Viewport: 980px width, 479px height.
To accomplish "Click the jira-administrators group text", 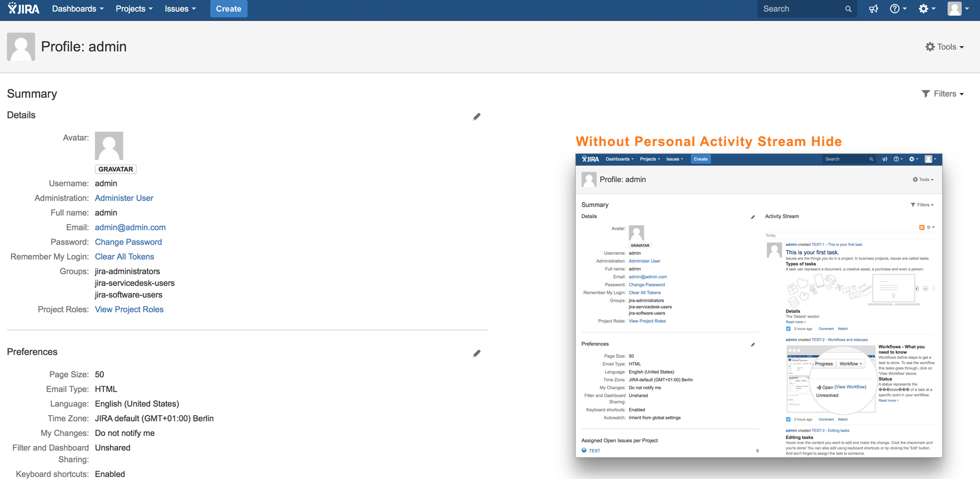I will coord(127,271).
